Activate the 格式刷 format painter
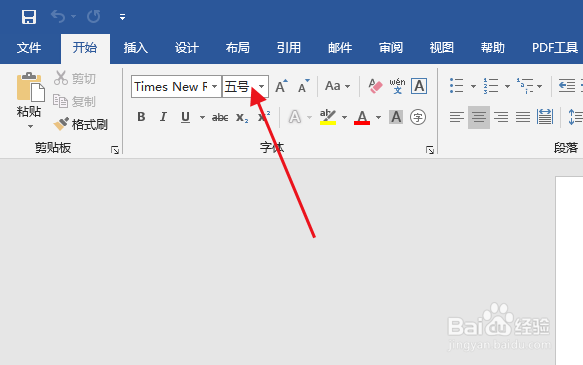This screenshot has height=365, width=583. click(x=81, y=124)
